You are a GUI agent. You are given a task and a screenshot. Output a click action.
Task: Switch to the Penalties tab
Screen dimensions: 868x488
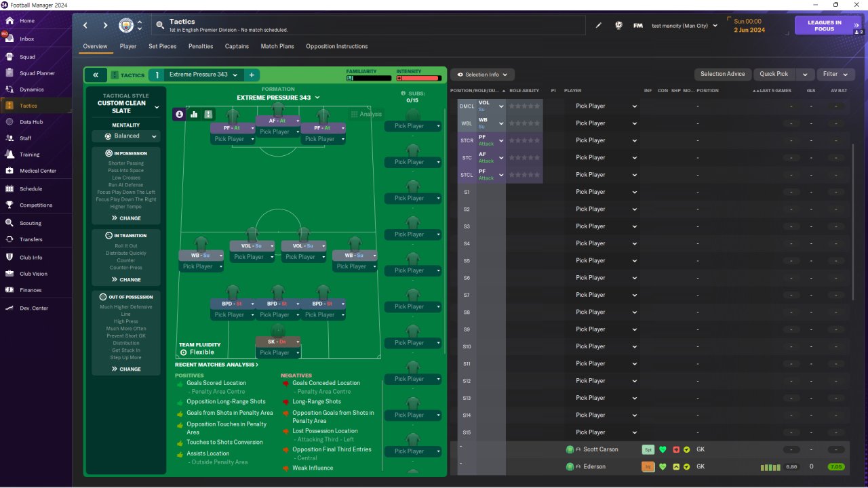tap(201, 46)
